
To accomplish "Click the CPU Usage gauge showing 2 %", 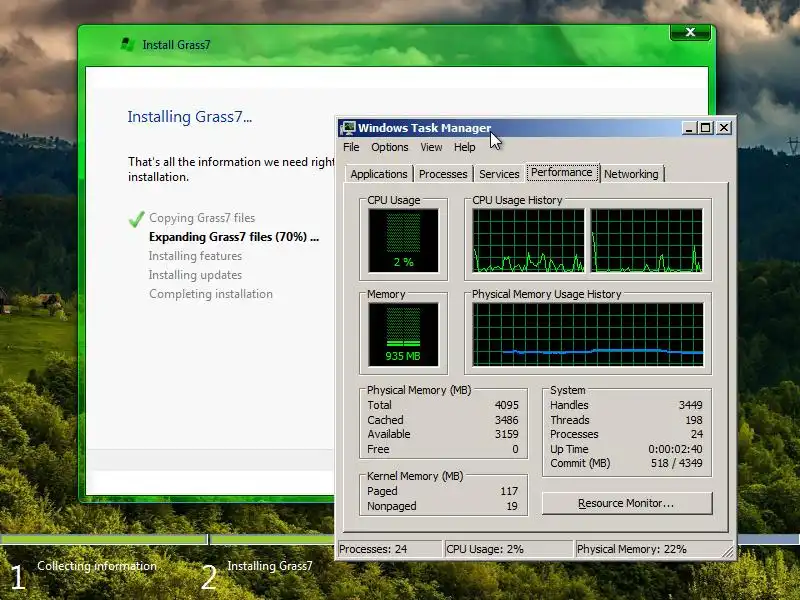I will [403, 240].
